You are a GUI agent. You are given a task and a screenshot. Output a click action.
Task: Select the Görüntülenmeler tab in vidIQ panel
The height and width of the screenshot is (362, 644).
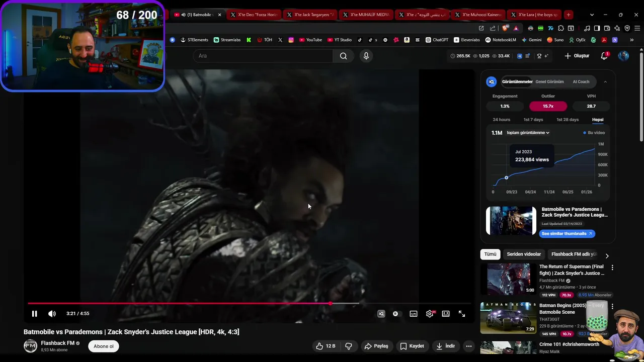pos(517,81)
